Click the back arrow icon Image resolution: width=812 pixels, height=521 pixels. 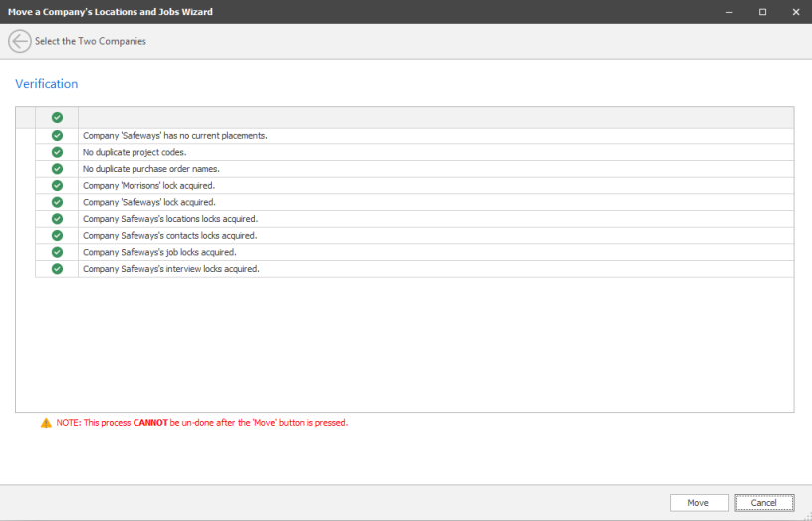19,41
